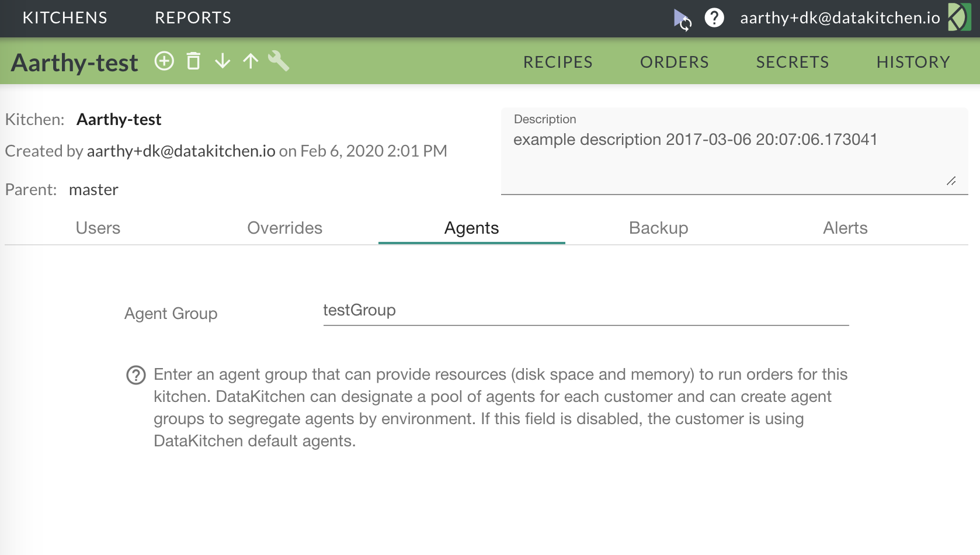The height and width of the screenshot is (555, 980).
Task: Go to RECIPES section
Action: click(x=558, y=62)
